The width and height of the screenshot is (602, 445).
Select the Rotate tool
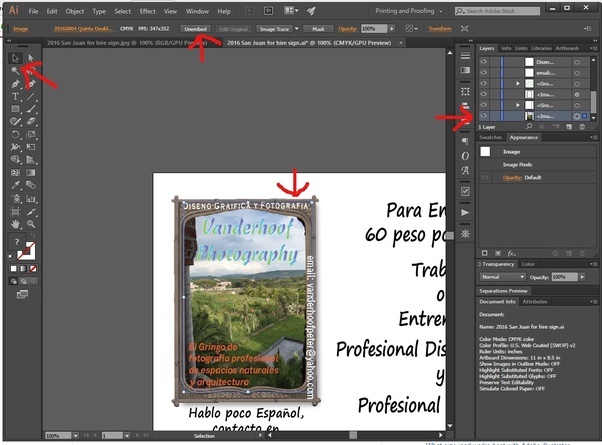(x=15, y=134)
